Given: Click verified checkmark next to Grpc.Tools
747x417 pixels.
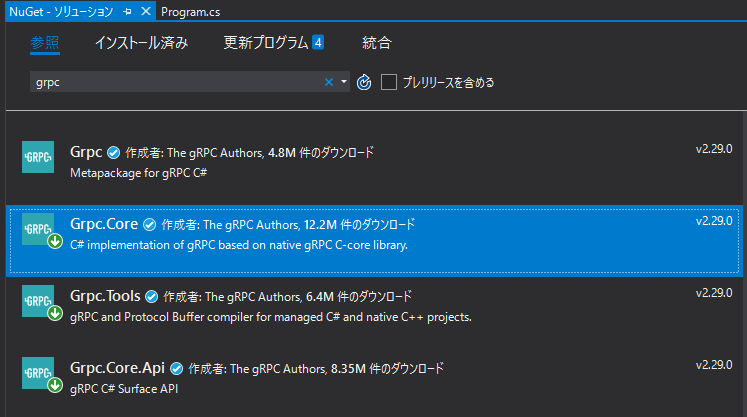Looking at the screenshot, I should tap(151, 297).
